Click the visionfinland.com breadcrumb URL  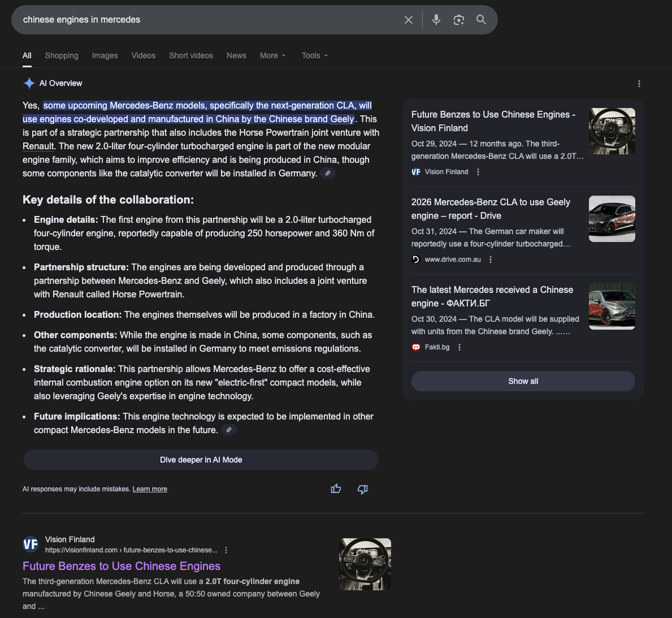point(131,550)
